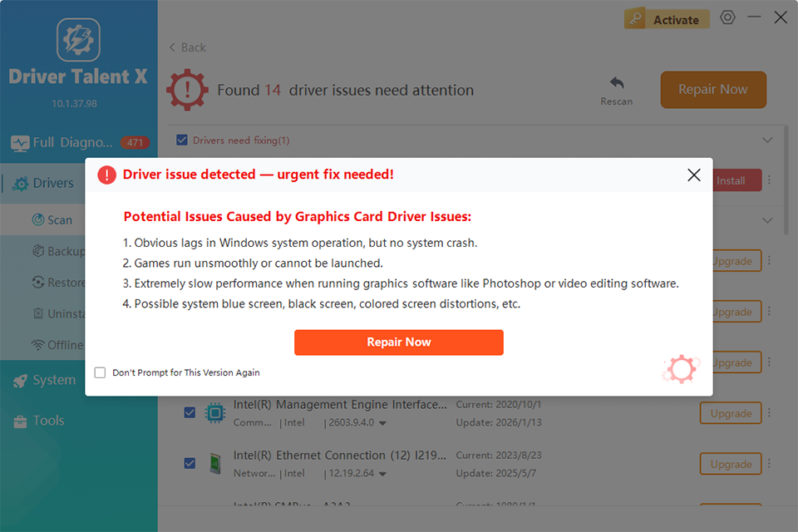Click the rocket icon beside System

coord(20,381)
